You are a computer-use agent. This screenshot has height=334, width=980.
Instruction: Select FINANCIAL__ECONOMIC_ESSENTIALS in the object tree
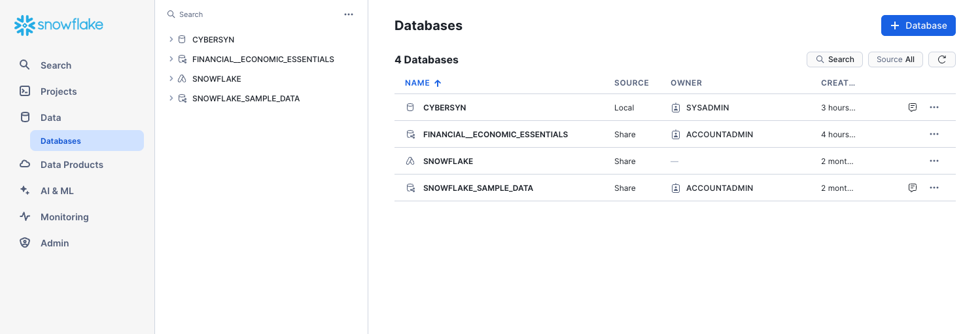(263, 59)
